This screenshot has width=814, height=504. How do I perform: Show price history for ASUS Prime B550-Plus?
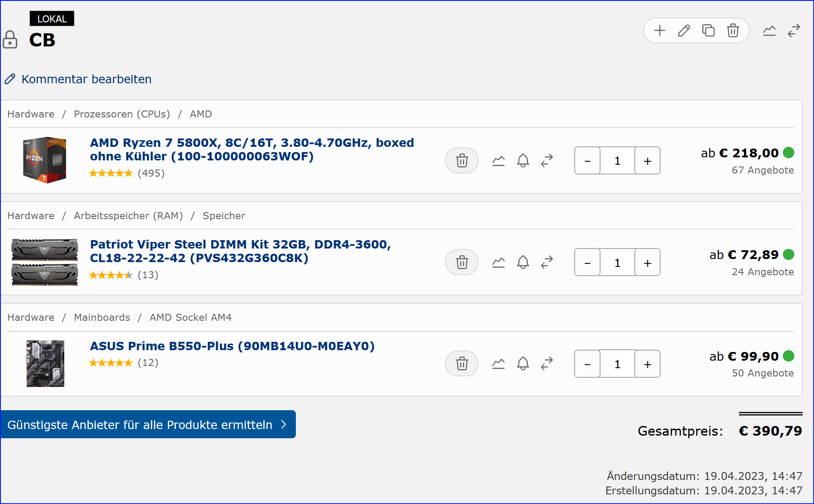pos(498,364)
